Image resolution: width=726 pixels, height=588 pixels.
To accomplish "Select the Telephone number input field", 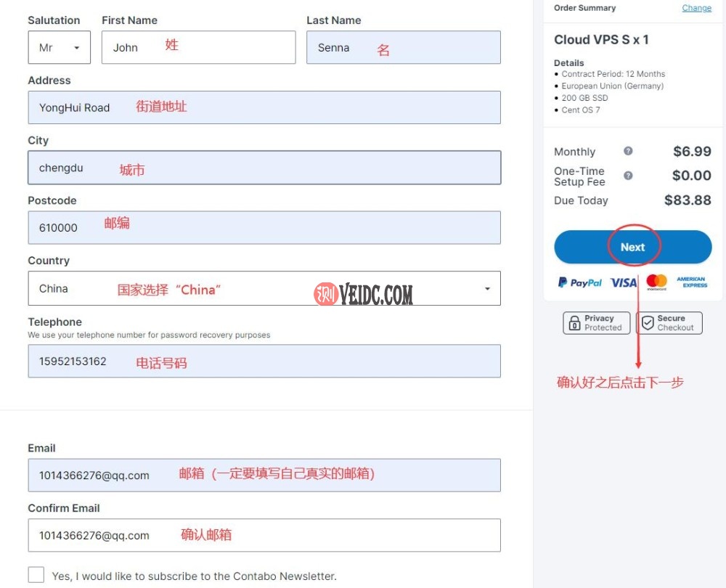I will (264, 361).
